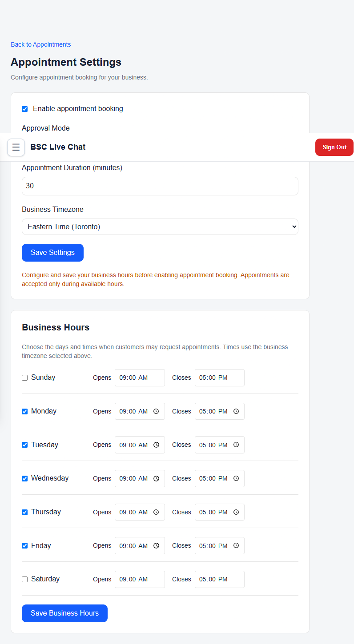
Task: Click Save Settings
Action: [x=52, y=253]
